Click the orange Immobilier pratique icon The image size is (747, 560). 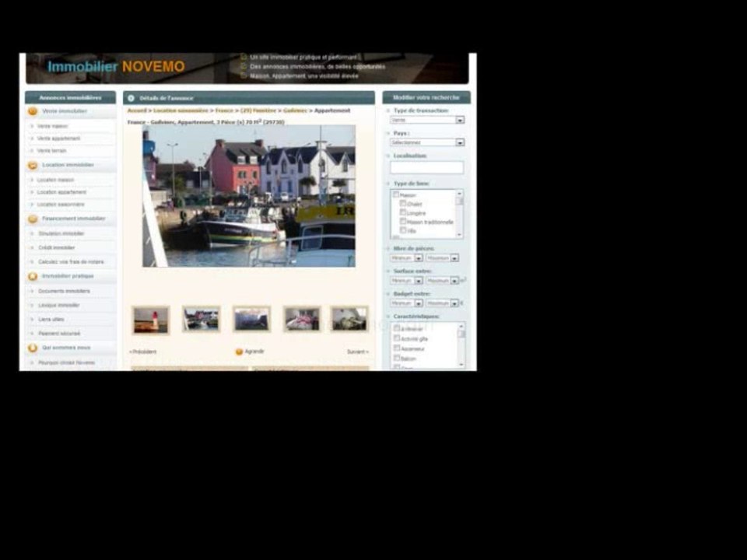33,277
